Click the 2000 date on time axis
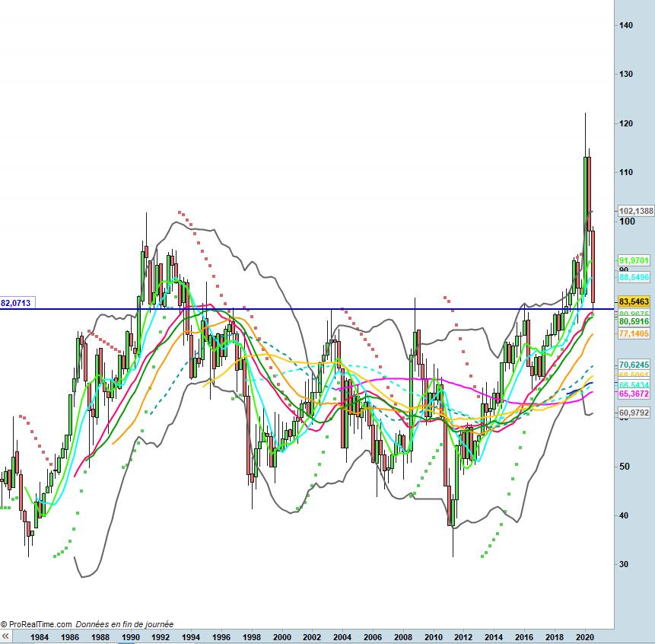The width and height of the screenshot is (655, 644). [x=282, y=637]
